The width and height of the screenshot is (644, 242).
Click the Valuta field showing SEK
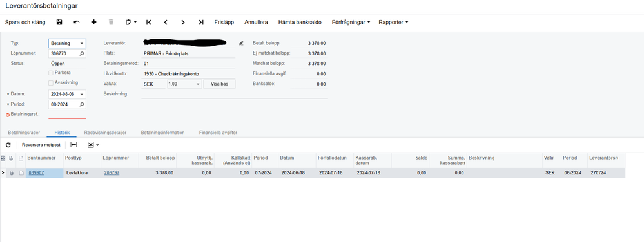coord(153,84)
